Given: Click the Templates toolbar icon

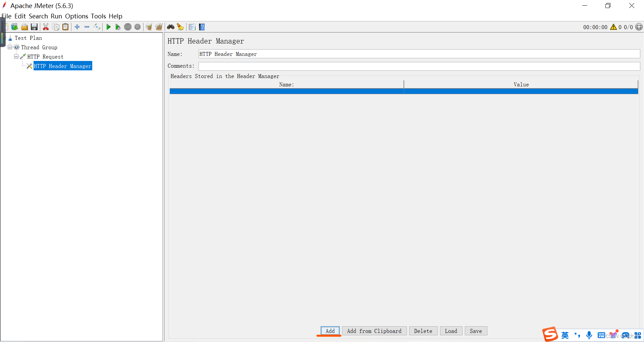Looking at the screenshot, I should (x=14, y=27).
